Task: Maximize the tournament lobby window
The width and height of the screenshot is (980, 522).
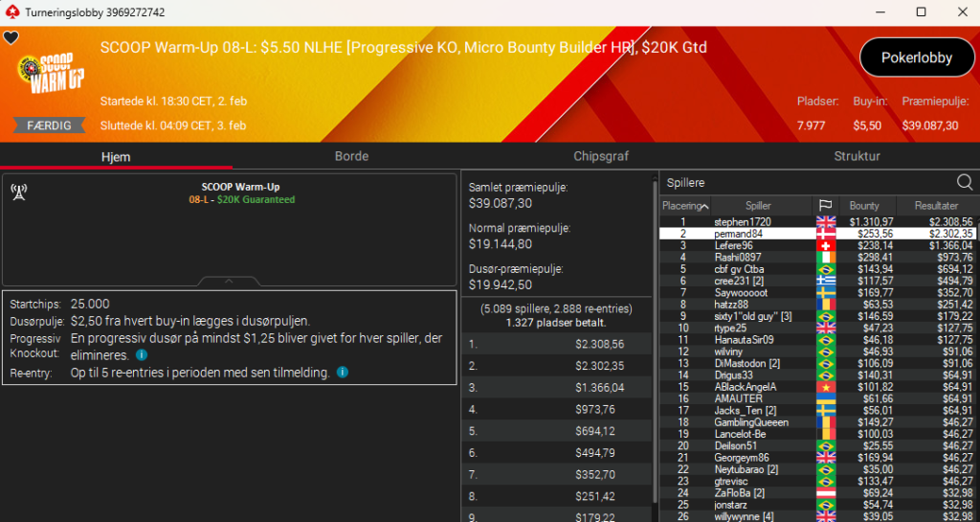Action: (921, 11)
